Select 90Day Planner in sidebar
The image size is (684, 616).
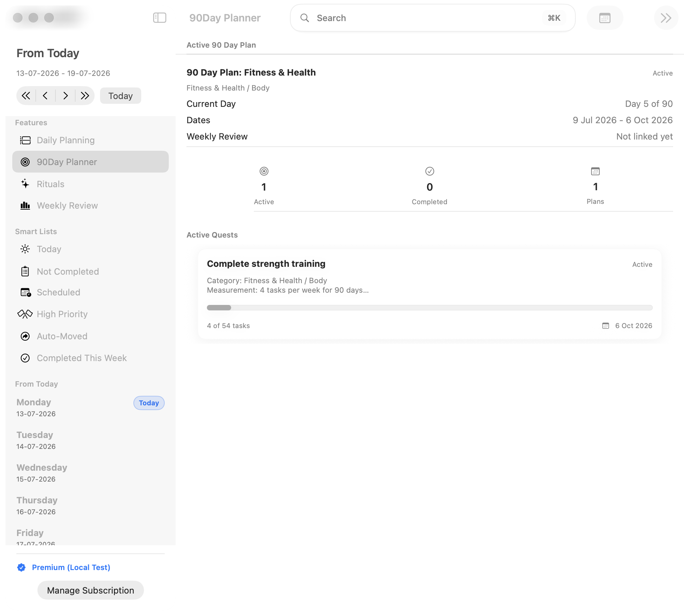(91, 162)
